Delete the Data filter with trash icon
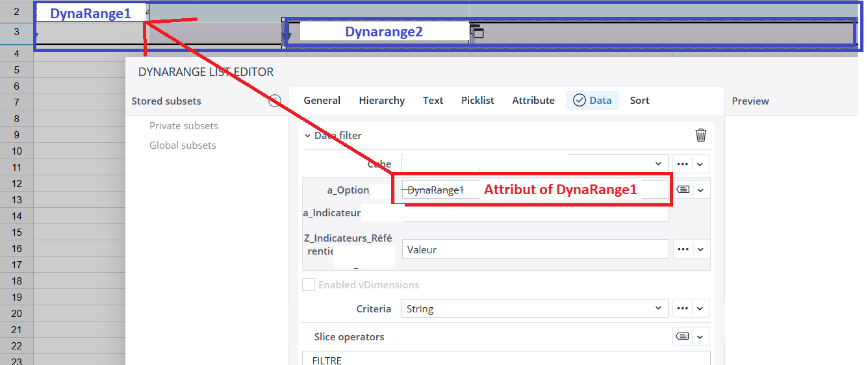This screenshot has height=365, width=868. click(x=700, y=135)
